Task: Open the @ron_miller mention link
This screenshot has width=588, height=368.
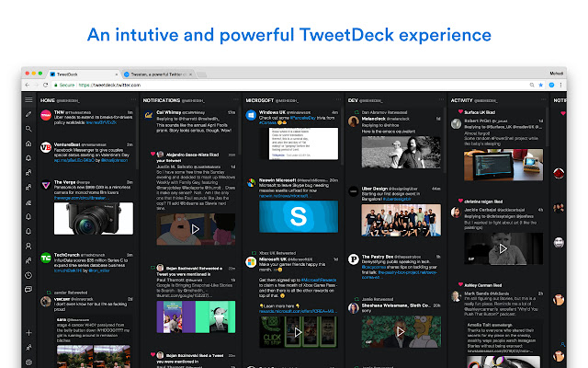Action: pyautogui.click(x=99, y=270)
